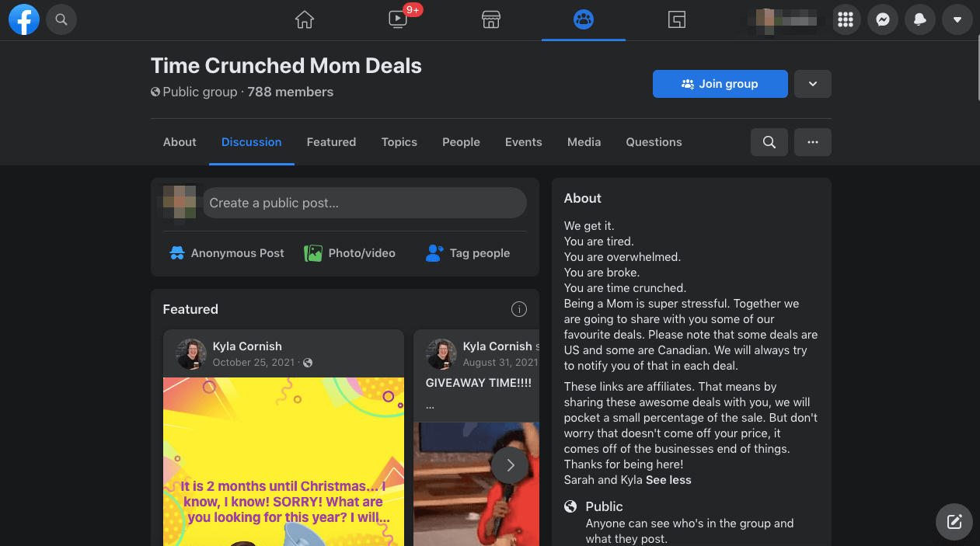Switch to the Discussion tab

point(252,142)
